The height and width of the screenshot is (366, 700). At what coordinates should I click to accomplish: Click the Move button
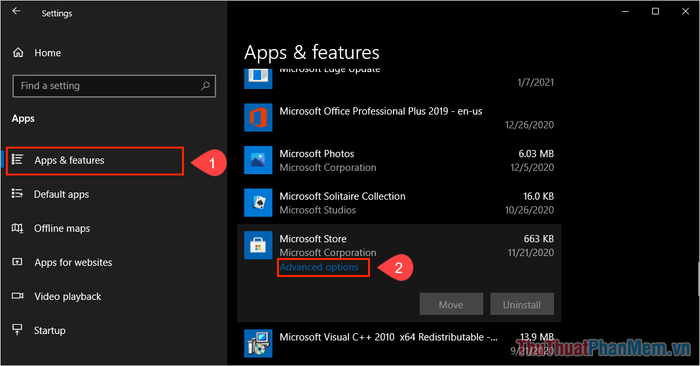coord(451,304)
